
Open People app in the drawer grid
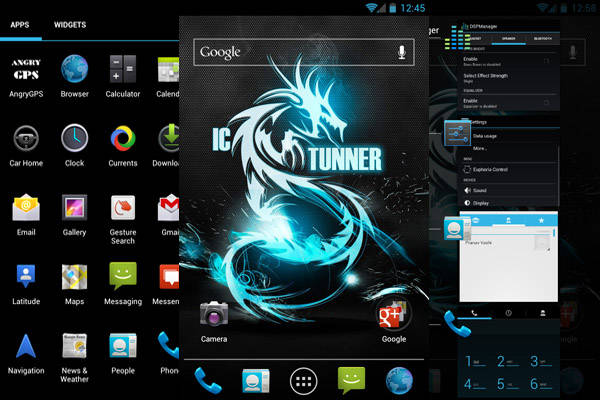(123, 353)
